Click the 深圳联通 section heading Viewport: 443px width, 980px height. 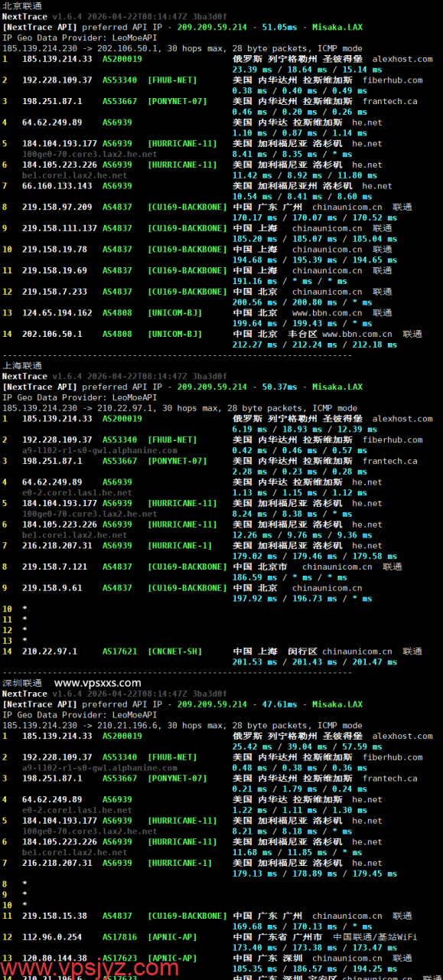click(22, 683)
